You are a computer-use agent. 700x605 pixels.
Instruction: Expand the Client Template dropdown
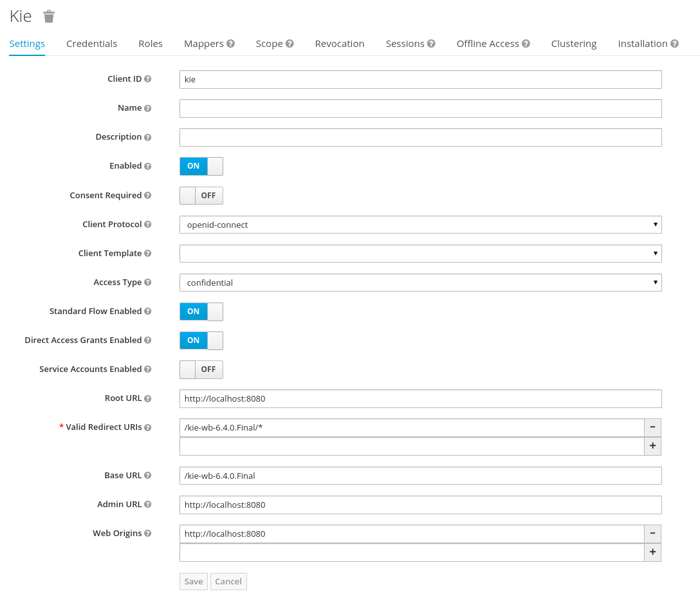point(420,254)
